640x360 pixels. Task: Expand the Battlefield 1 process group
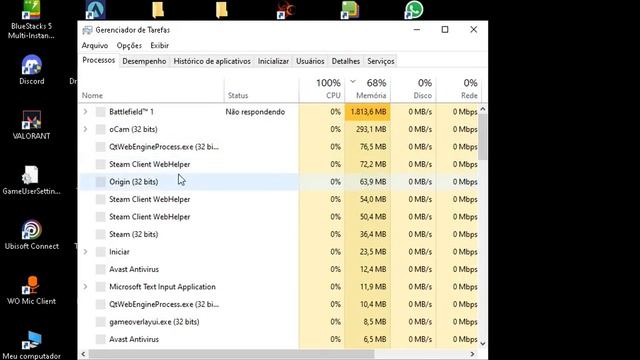pyautogui.click(x=85, y=112)
